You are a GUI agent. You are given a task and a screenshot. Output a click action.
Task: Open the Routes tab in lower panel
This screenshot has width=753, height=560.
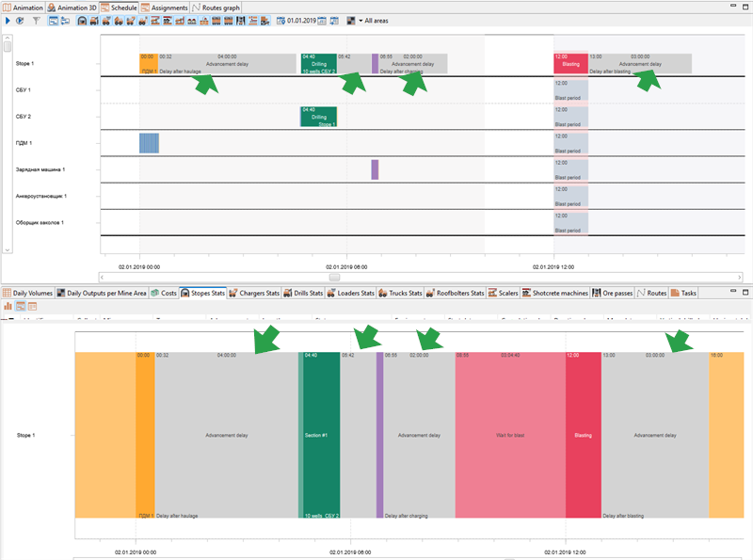[x=651, y=293]
